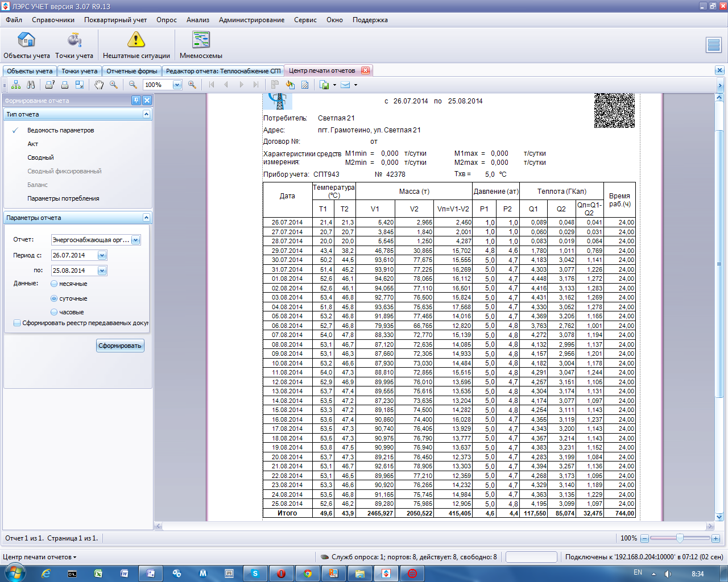Click the volume speaker tray icon
728x582 pixels.
[x=668, y=573]
